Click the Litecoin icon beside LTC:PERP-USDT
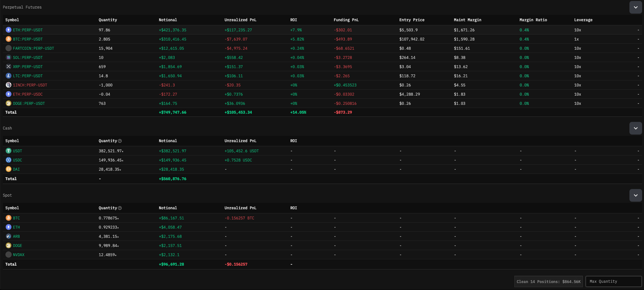 coord(9,76)
